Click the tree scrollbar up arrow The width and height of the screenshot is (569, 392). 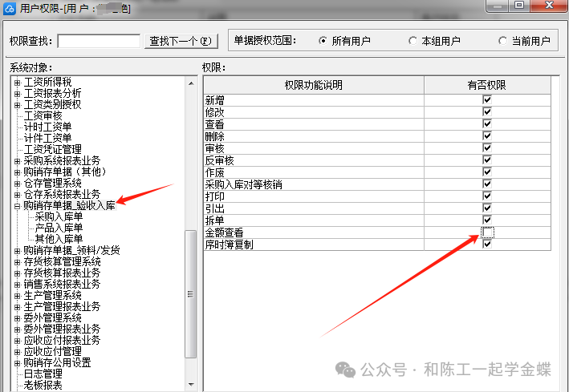point(190,82)
